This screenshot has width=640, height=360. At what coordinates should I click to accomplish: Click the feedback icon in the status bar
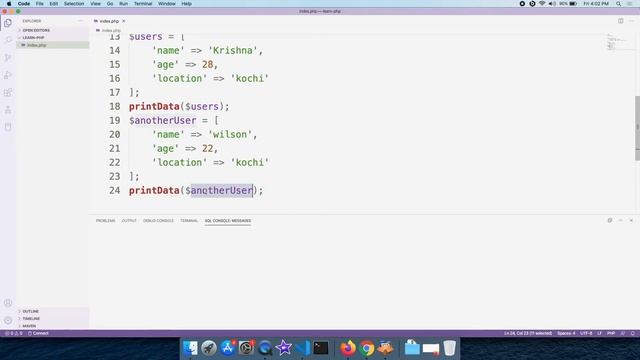tap(623, 333)
